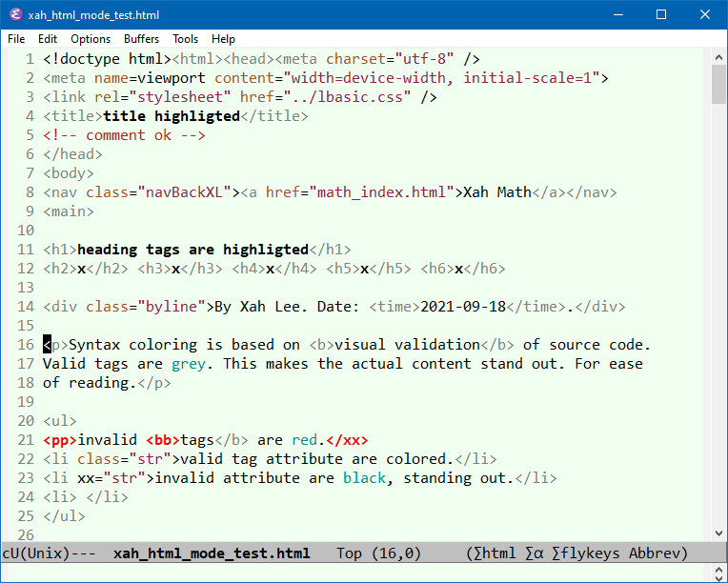The height and width of the screenshot is (583, 728).
Task: Click the '<main>' tag on line 9
Action: (69, 211)
